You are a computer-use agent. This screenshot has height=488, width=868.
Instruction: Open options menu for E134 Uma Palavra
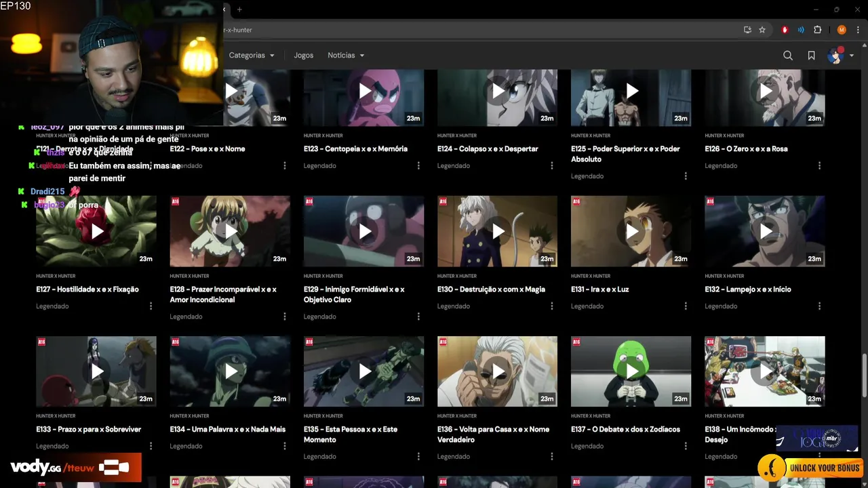(285, 446)
